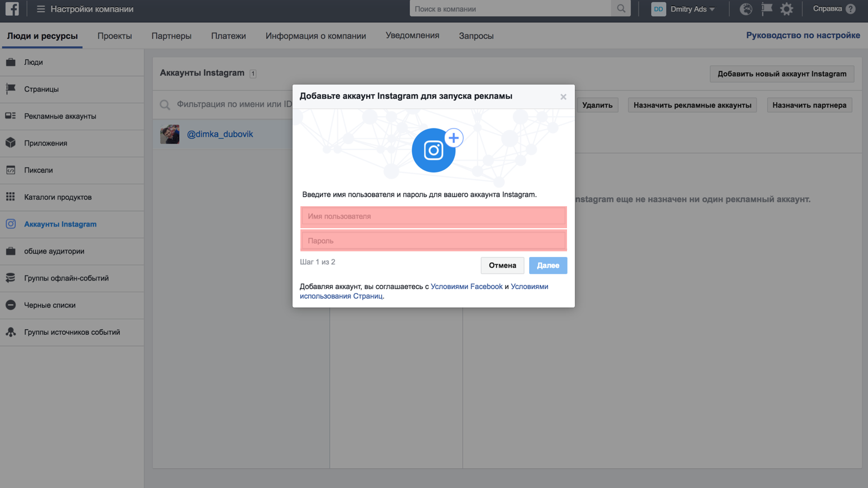868x488 pixels.
Task: Click the общие аудитории folder icon
Action: (x=11, y=251)
